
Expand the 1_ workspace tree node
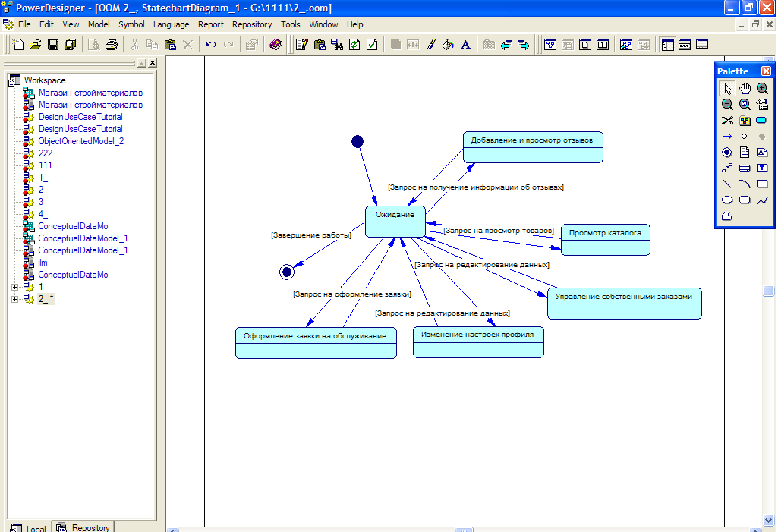click(15, 287)
